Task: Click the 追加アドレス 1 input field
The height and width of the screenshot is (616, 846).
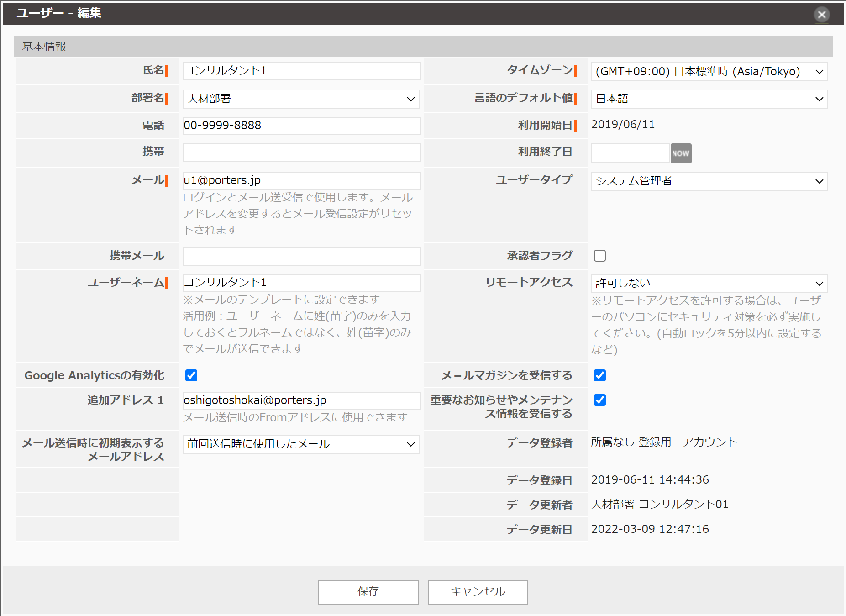Action: pos(300,400)
